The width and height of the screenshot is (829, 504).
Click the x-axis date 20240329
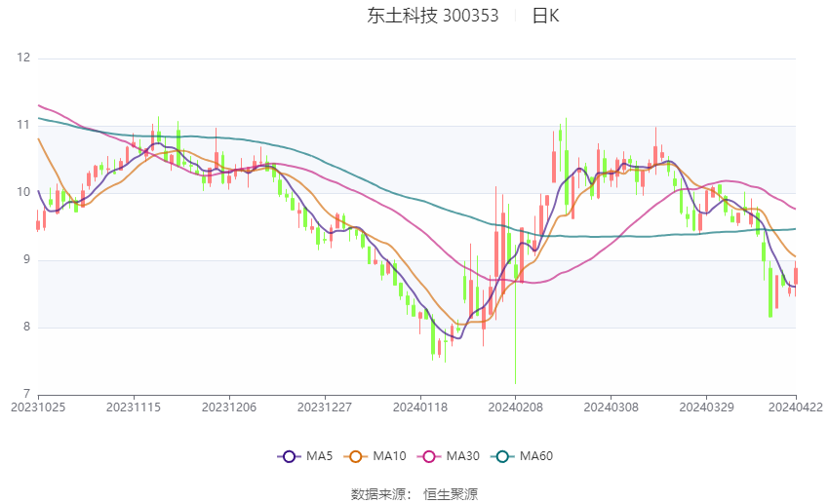706,407
